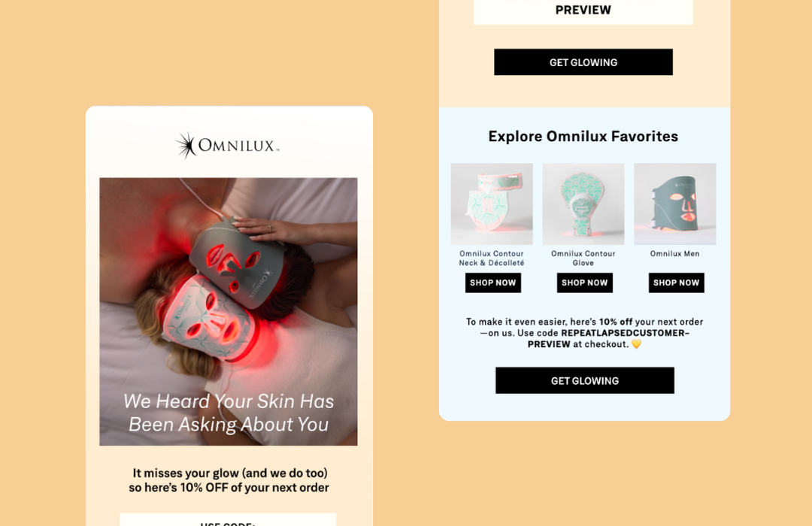This screenshot has width=812, height=526.
Task: Open the Omnilux Men mask product image
Action: tap(675, 204)
